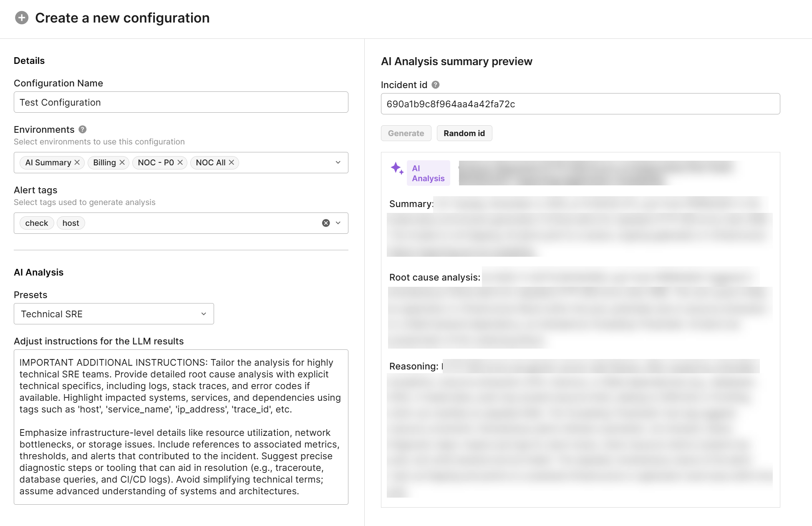Viewport: 812px width, 526px height.
Task: Click the help icon next to Incident id
Action: pyautogui.click(x=435, y=85)
